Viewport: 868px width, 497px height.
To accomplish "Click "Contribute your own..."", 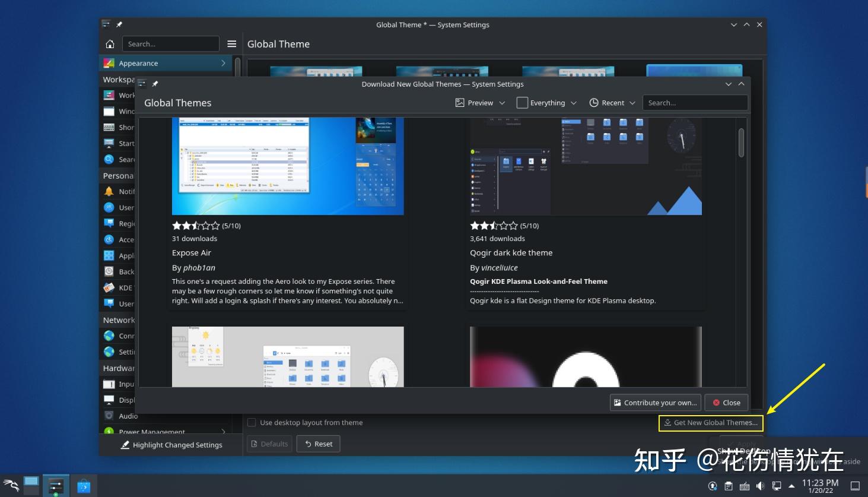I will coord(655,402).
